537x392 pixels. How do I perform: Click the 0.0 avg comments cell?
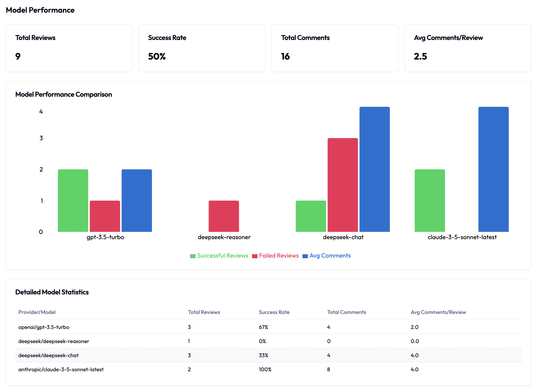tap(415, 341)
